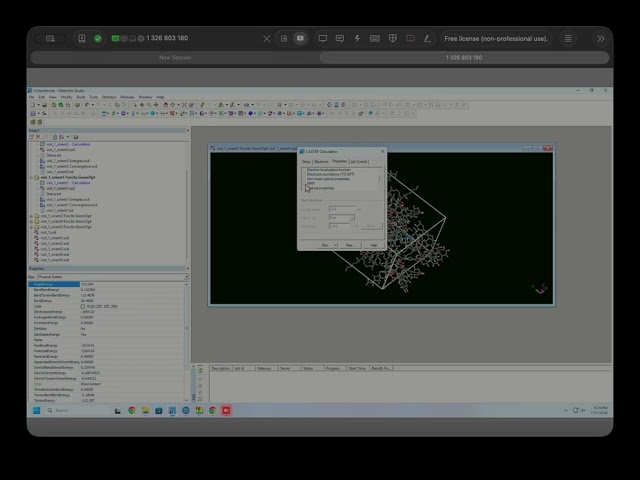Click the RGB color swatch in Properties

tap(83, 306)
